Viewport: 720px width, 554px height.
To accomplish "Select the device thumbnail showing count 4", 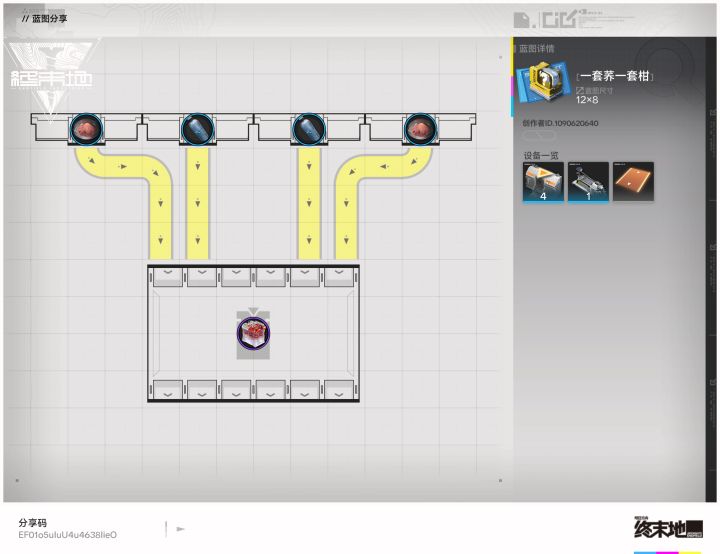I will click(x=543, y=182).
